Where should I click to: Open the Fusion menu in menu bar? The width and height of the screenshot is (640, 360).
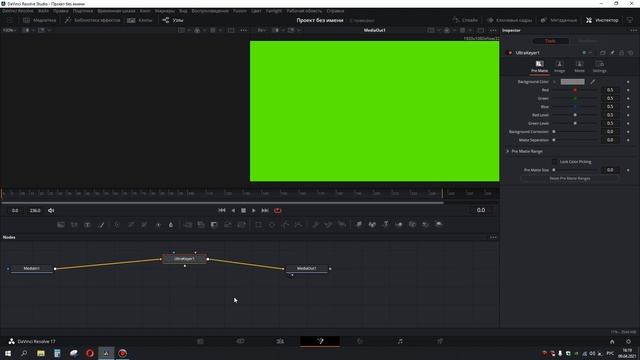pos(240,11)
